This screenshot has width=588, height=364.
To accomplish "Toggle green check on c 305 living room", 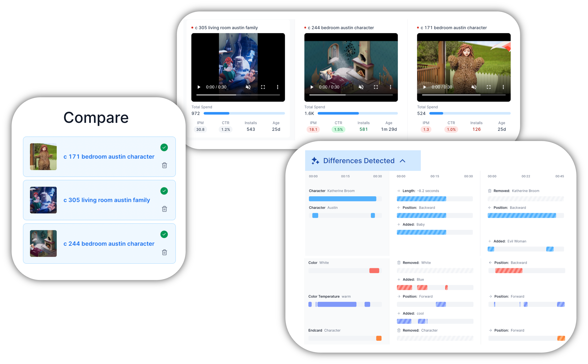I will [x=164, y=191].
